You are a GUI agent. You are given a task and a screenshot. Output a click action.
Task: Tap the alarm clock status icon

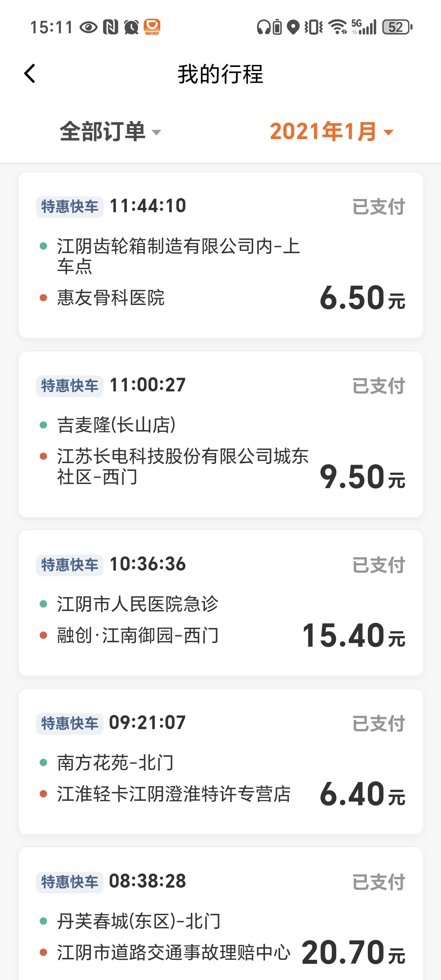[x=131, y=27]
